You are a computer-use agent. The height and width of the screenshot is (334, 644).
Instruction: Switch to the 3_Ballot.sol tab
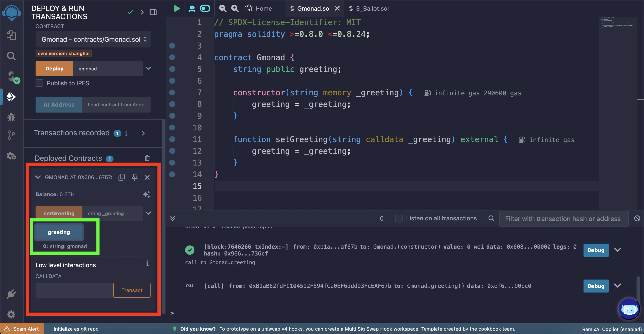tap(372, 9)
